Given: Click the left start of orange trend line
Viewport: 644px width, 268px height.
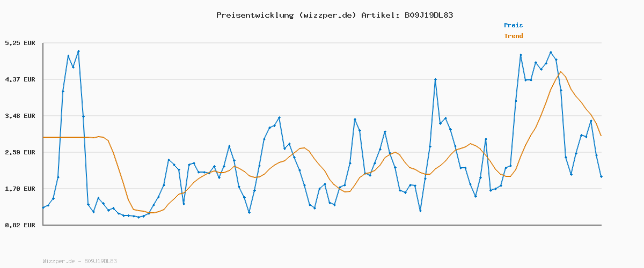Looking at the screenshot, I should 43,137.
